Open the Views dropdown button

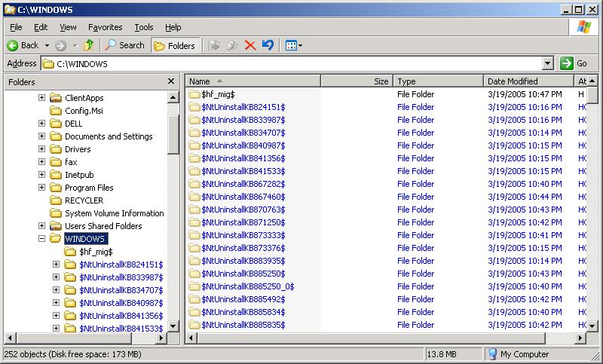click(x=294, y=46)
